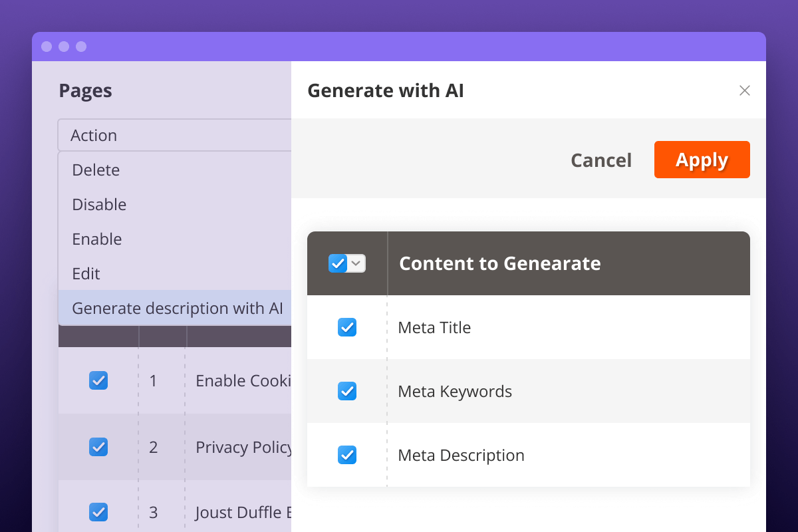Cancel the Generate with AI dialog
The width and height of the screenshot is (798, 532).
click(600, 160)
